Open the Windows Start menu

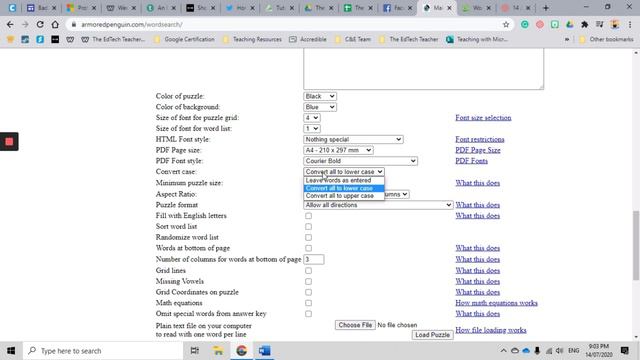pos(11,351)
